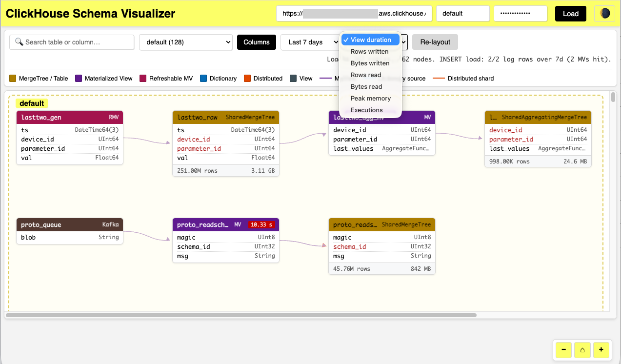Click the horizontal scrollbar thumb
Image resolution: width=621 pixels, height=364 pixels.
point(241,315)
